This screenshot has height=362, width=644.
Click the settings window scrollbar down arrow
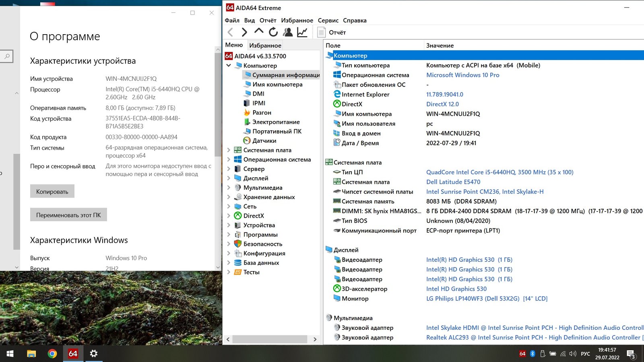tap(218, 267)
